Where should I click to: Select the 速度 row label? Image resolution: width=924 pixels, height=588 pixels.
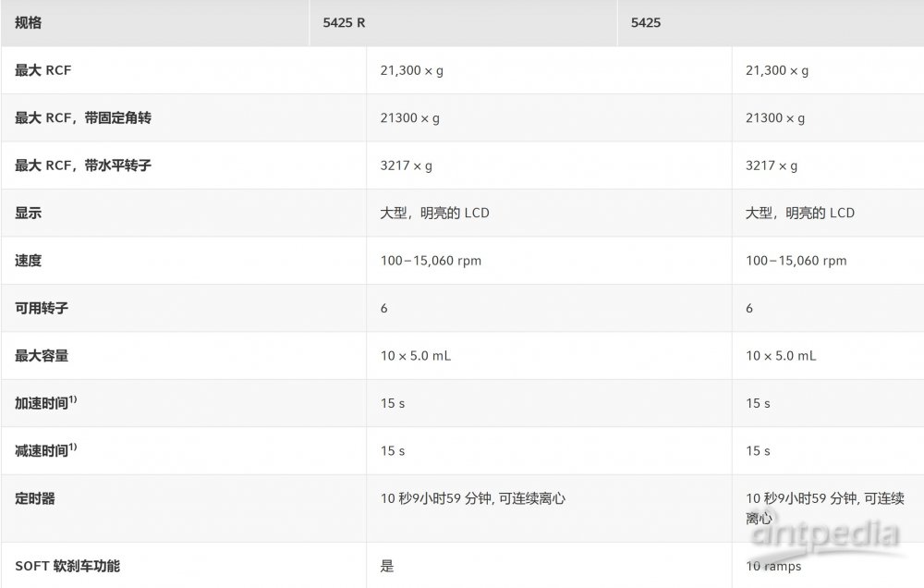tap(29, 261)
